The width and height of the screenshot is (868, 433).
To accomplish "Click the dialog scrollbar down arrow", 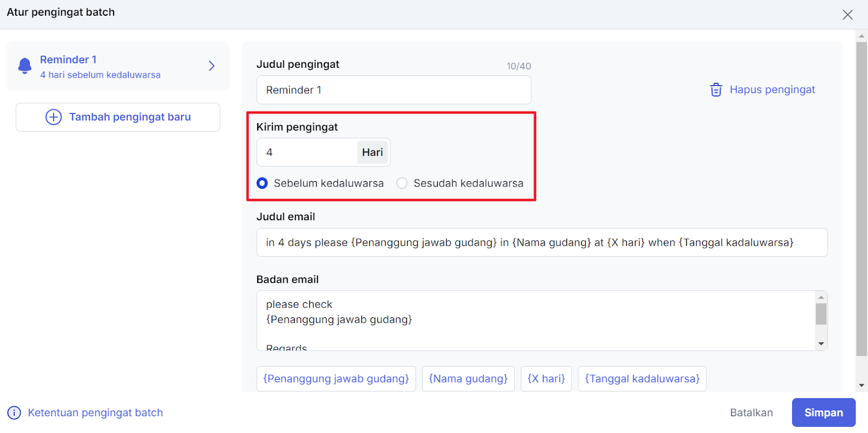I will tap(861, 385).
